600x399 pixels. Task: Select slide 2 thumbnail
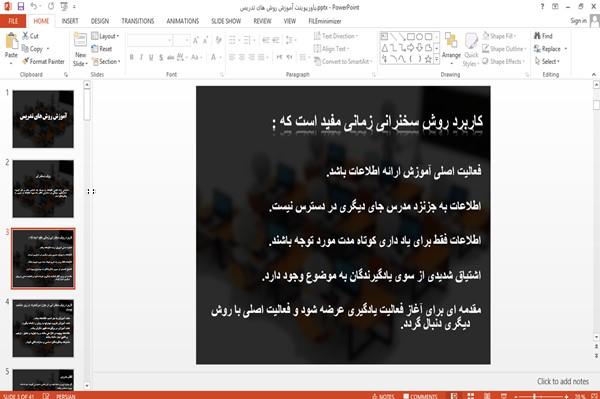[x=43, y=189]
